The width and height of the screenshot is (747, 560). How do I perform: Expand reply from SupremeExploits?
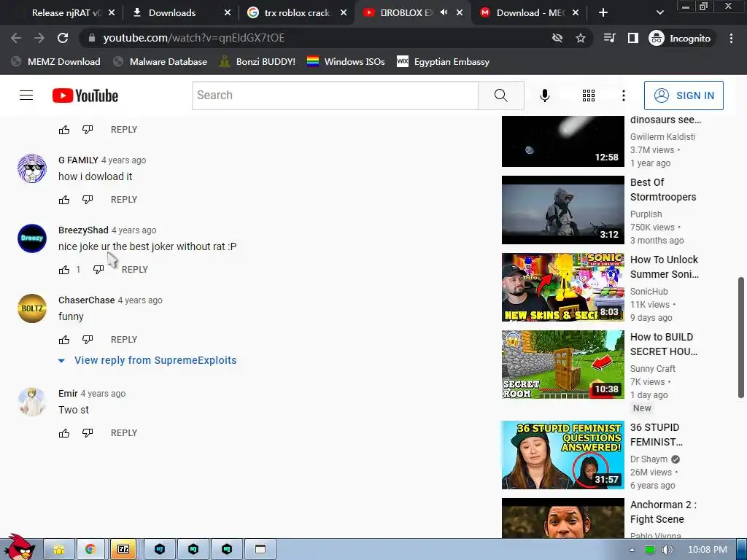coord(147,360)
